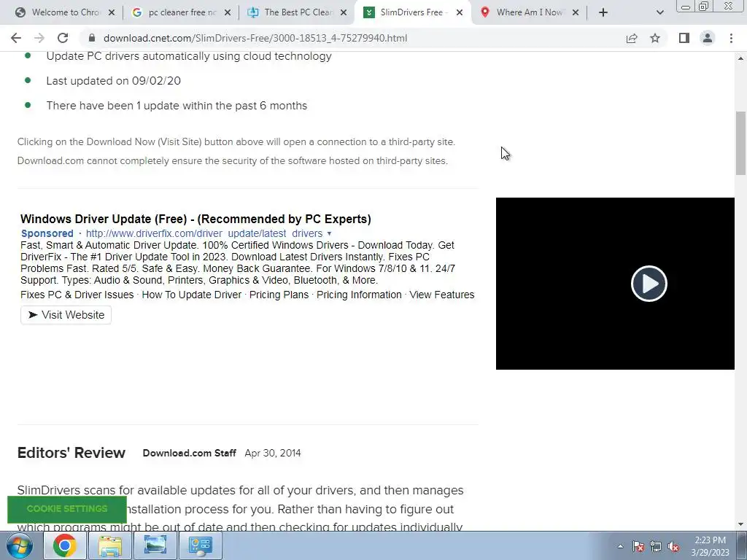Screen dimensions: 747x560
Task: Open the Windows Start menu
Action: point(20,545)
